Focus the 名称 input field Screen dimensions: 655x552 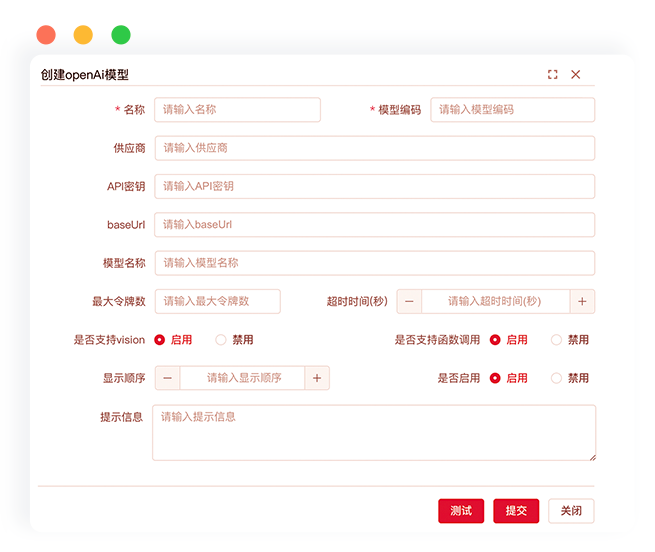(x=237, y=110)
